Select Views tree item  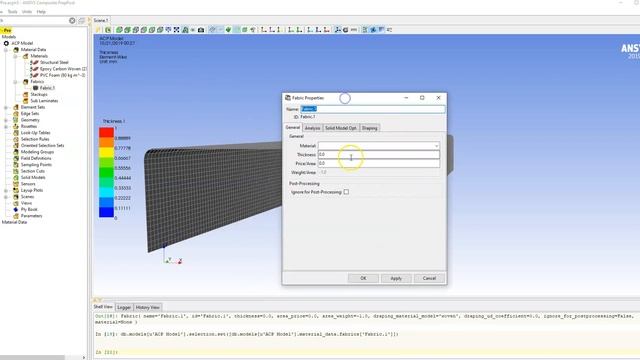(26, 203)
